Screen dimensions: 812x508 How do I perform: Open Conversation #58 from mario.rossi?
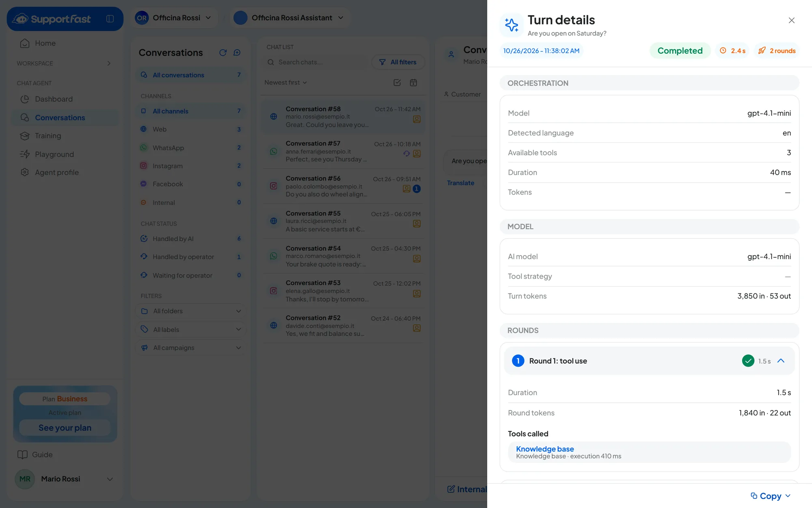(343, 117)
